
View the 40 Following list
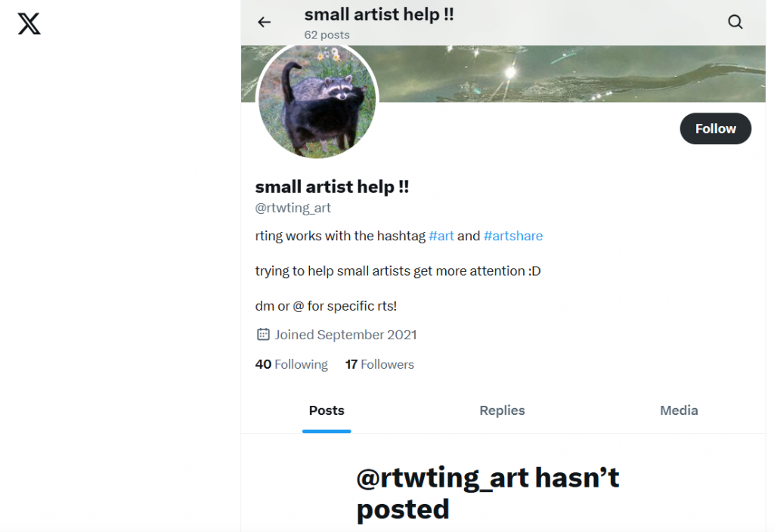pos(291,363)
